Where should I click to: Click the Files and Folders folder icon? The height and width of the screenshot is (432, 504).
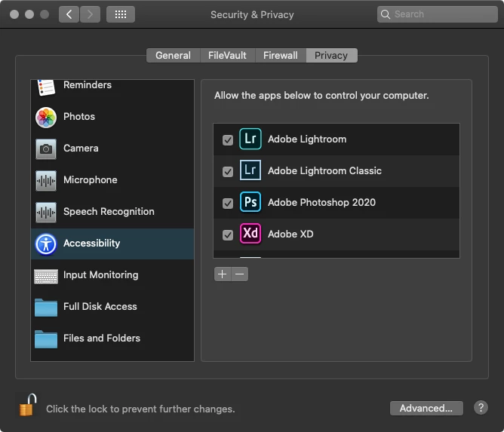46,339
